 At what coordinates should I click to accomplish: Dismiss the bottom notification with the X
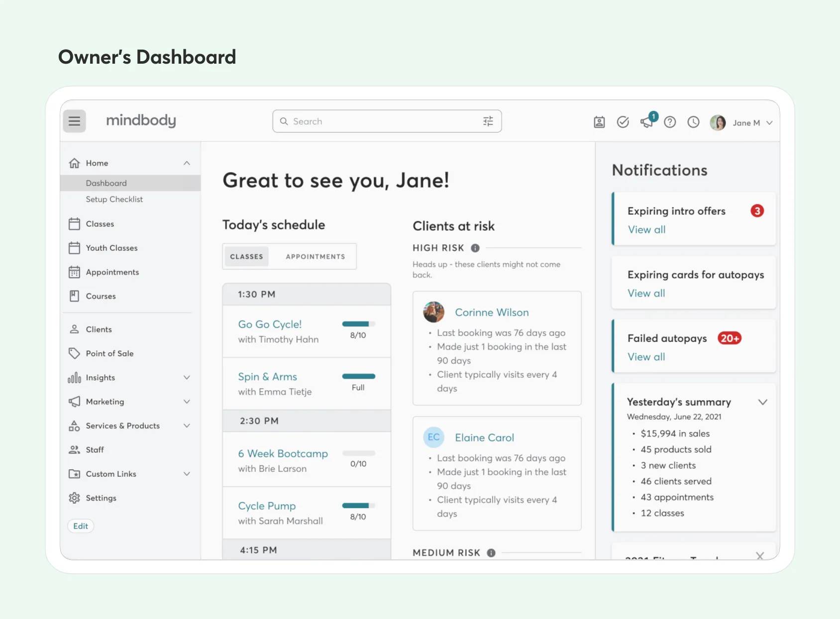pos(760,556)
